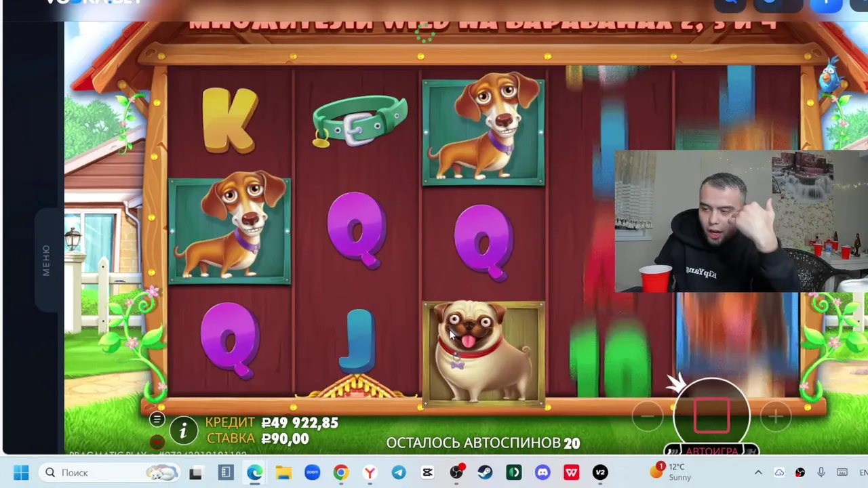The width and height of the screenshot is (868, 488).
Task: Switch to Microsoft Edge in the taskbar
Action: [x=255, y=472]
